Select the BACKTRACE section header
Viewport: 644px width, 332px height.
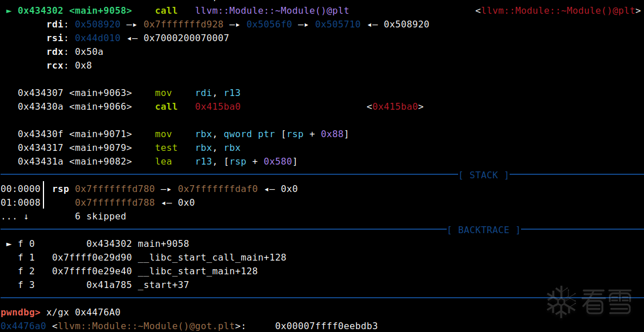(x=483, y=230)
